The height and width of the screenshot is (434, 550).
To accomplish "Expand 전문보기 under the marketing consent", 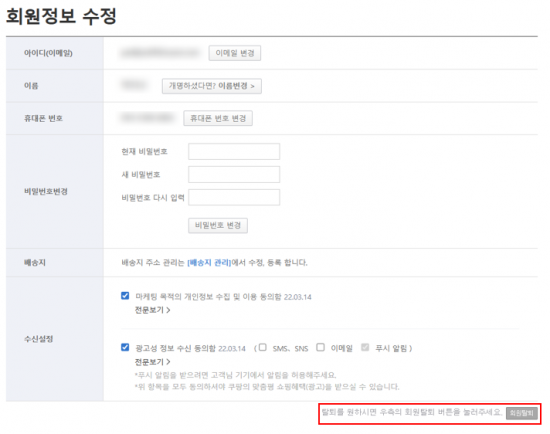I will 153,310.
